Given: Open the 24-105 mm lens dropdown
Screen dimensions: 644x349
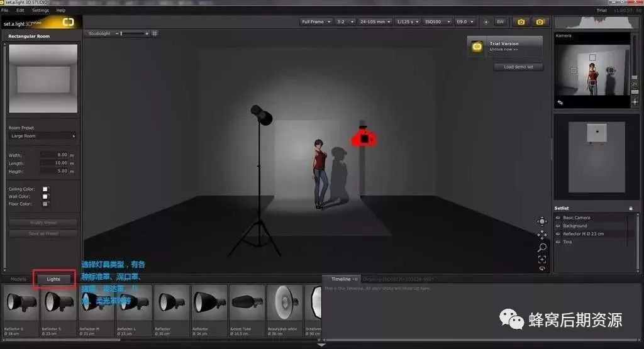Looking at the screenshot, I should click(375, 22).
